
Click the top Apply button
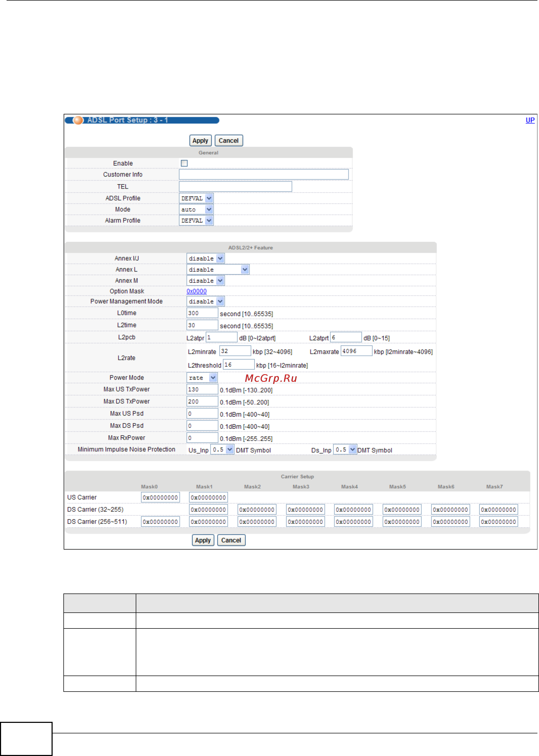pyautogui.click(x=200, y=141)
